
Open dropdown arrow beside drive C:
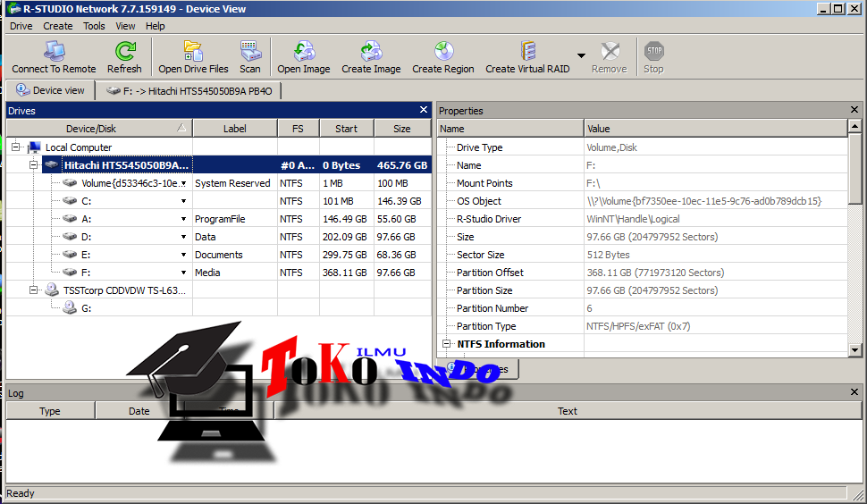pyautogui.click(x=183, y=201)
